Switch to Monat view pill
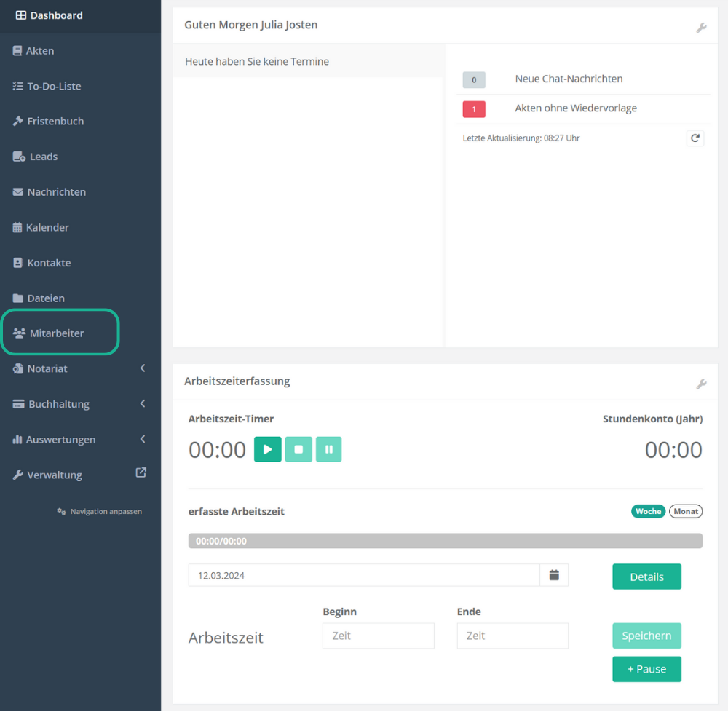728x728 pixels. pyautogui.click(x=686, y=511)
